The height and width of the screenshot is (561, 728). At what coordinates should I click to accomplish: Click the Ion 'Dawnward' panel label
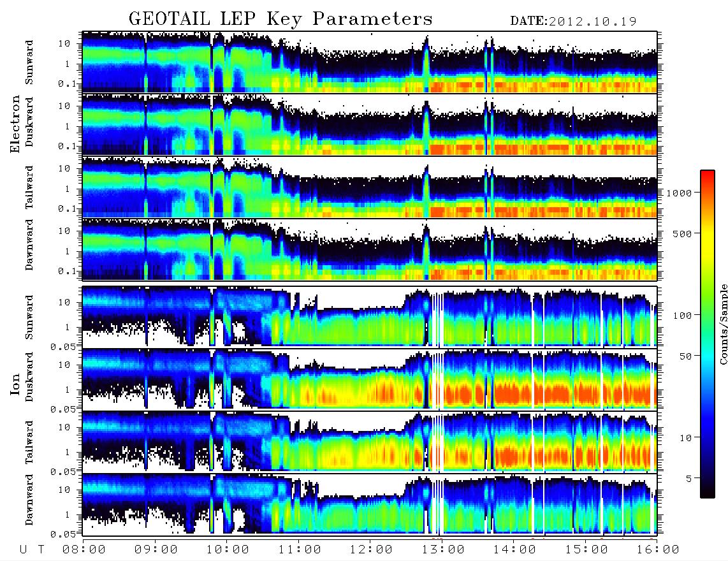click(x=29, y=500)
